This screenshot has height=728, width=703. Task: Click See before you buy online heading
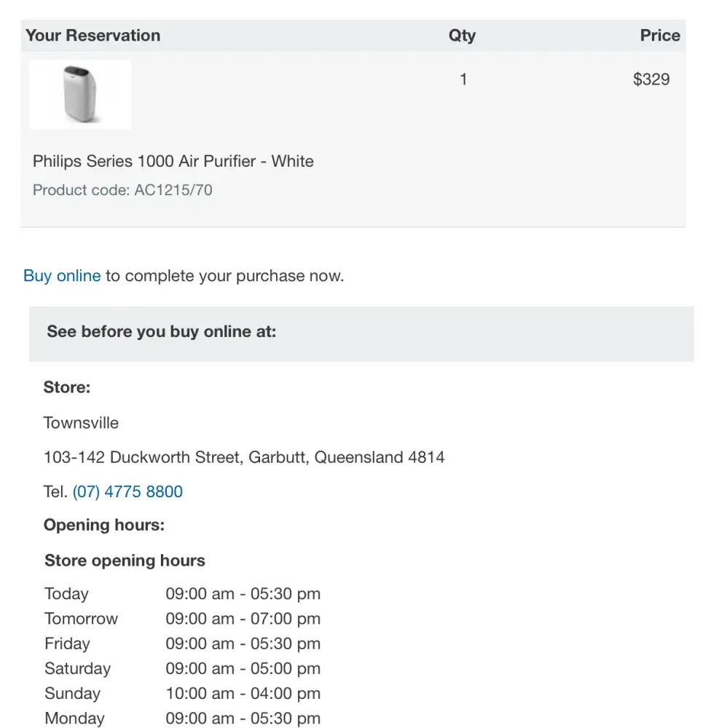tap(161, 331)
